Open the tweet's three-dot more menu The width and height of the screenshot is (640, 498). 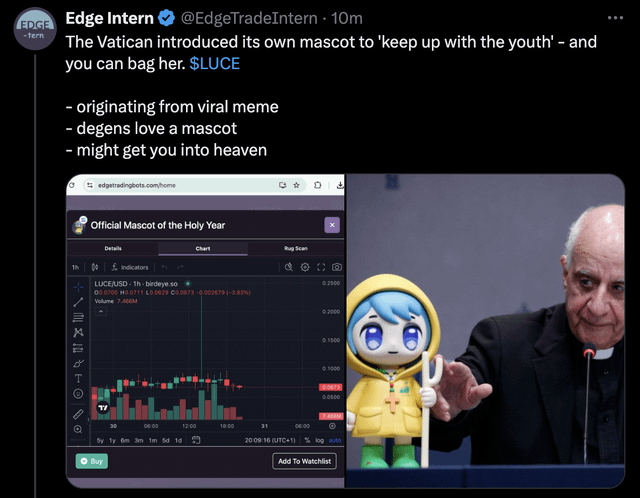(x=615, y=18)
